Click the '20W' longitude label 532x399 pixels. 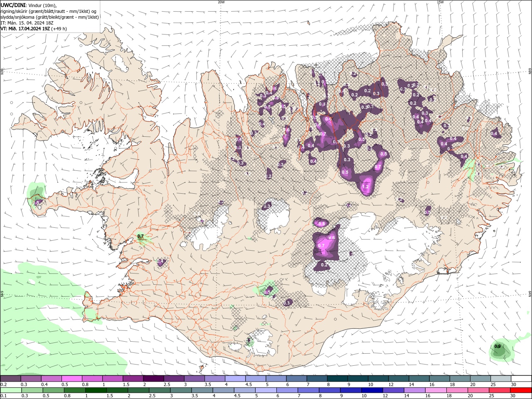click(221, 2)
